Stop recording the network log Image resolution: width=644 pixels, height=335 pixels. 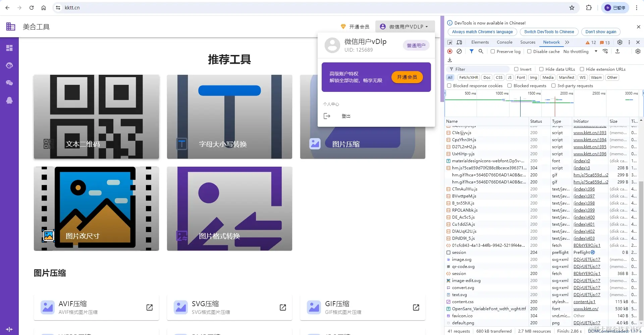click(x=450, y=51)
